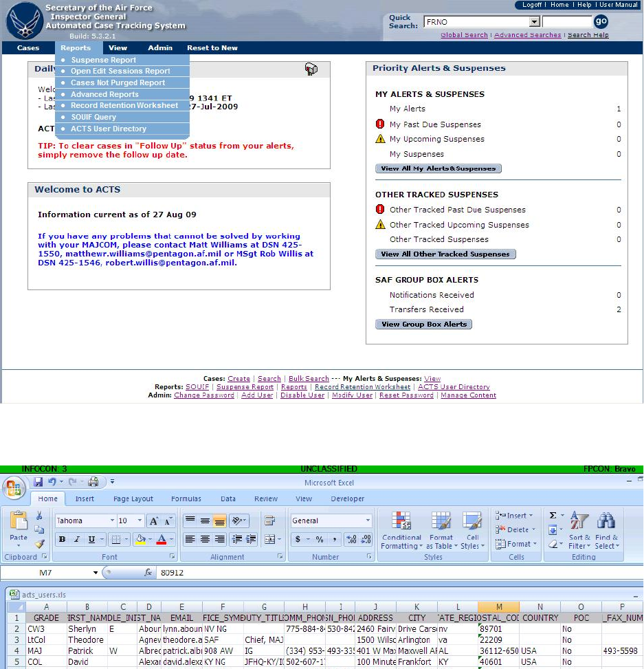Toggle Top Align in Alignment group

[x=190, y=520]
